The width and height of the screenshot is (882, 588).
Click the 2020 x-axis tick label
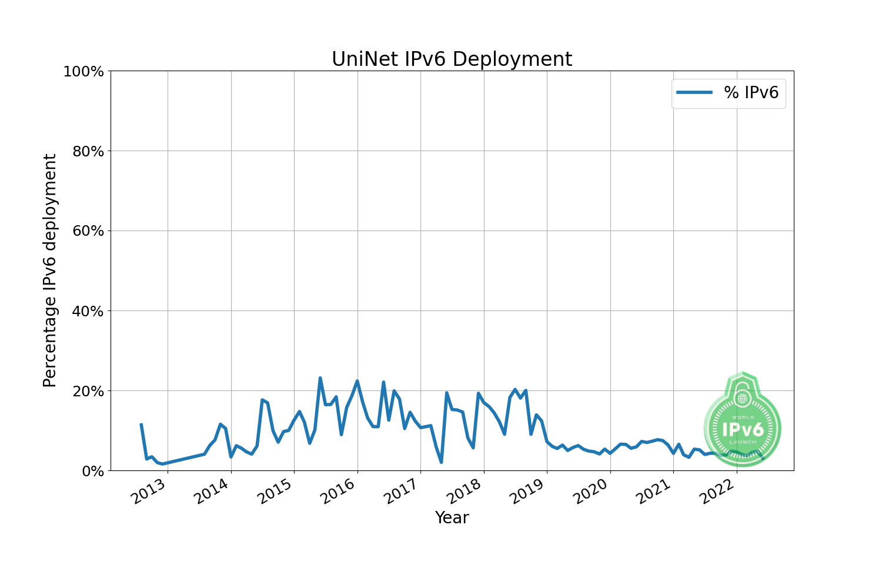[592, 491]
